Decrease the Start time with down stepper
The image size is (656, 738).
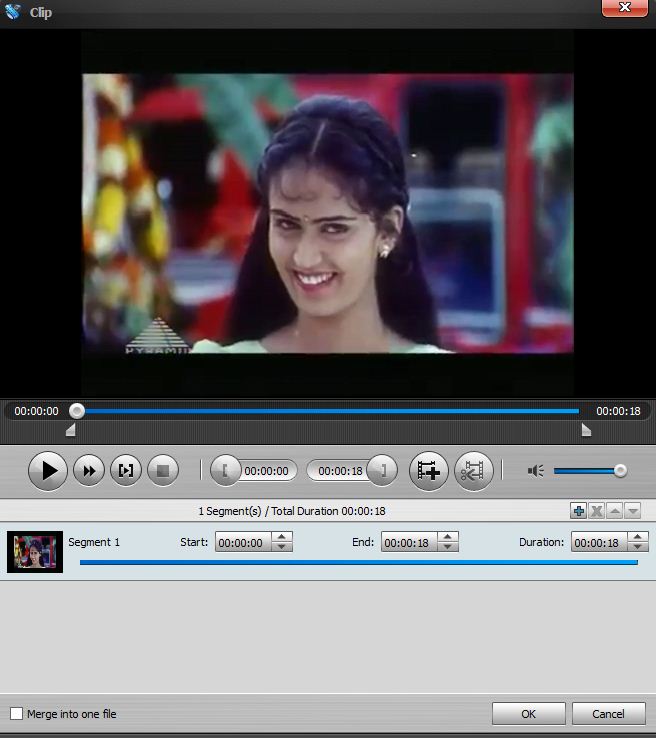(x=281, y=547)
